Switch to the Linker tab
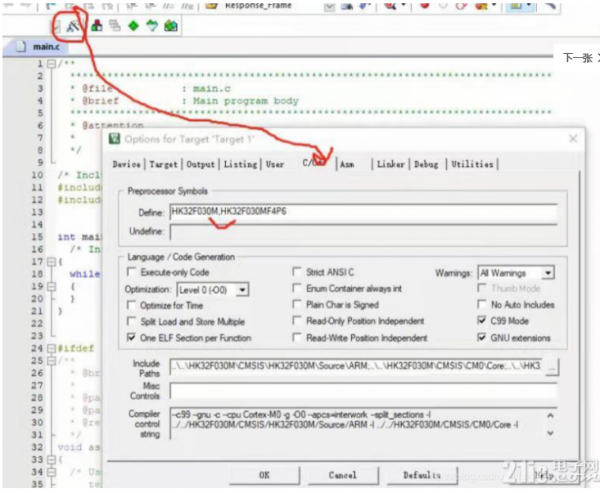This screenshot has width=600, height=493. [390, 164]
